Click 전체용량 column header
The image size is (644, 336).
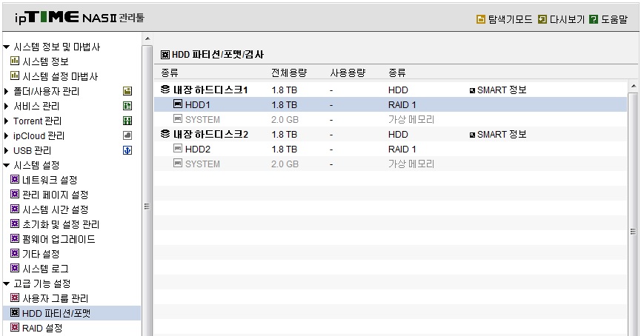(x=289, y=73)
